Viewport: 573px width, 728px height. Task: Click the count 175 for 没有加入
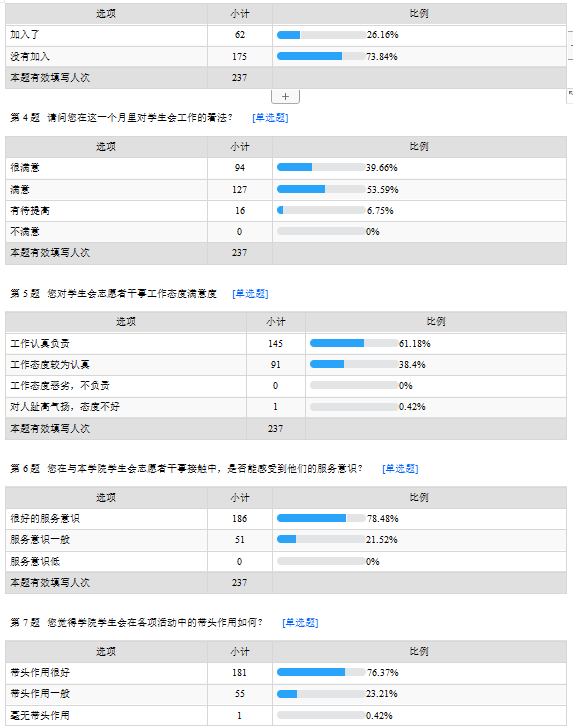click(239, 57)
